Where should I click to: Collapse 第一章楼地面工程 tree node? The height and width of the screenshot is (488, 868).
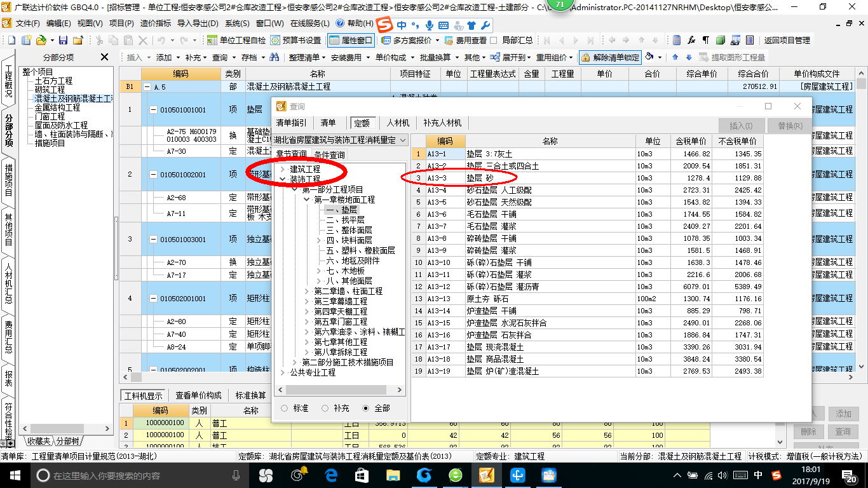pyautogui.click(x=307, y=200)
